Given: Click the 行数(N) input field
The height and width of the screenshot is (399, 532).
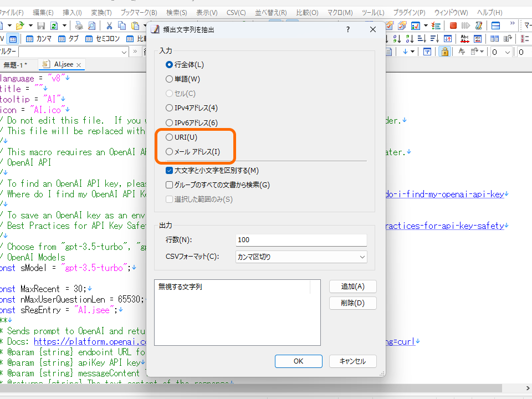Looking at the screenshot, I should coord(301,240).
